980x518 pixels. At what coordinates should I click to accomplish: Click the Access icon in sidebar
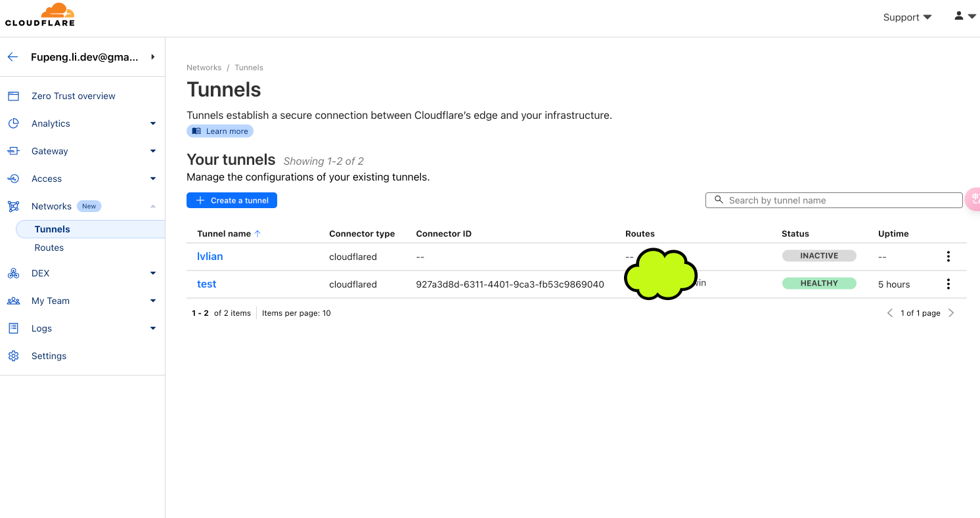(13, 179)
